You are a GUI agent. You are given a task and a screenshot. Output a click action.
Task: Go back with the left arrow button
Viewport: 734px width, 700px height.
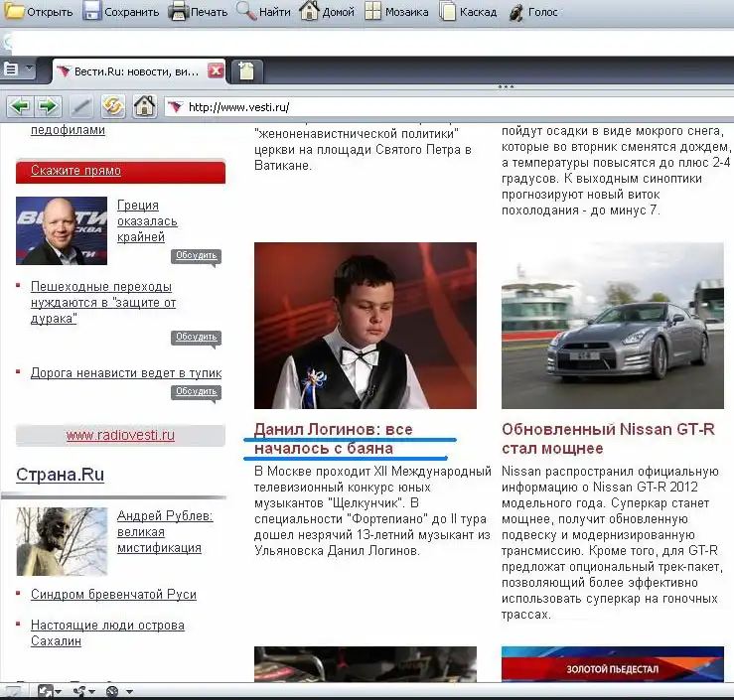click(x=20, y=106)
